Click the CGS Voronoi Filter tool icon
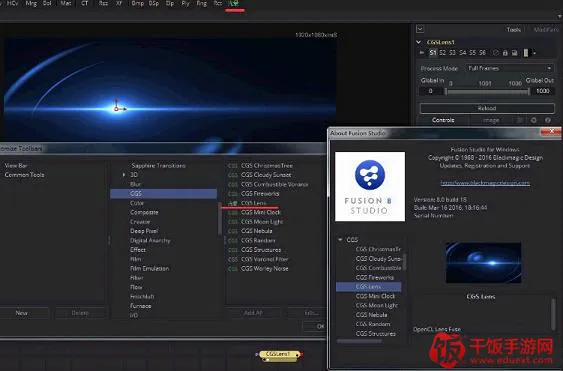This screenshot has width=563, height=371. [x=233, y=259]
